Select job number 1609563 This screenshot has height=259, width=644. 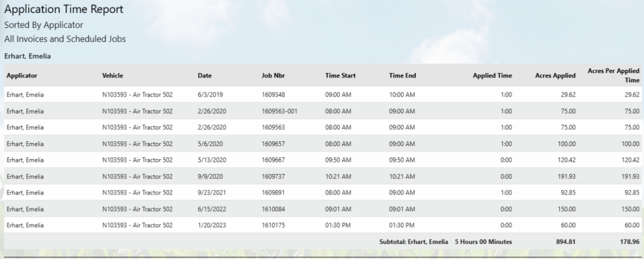pos(273,127)
